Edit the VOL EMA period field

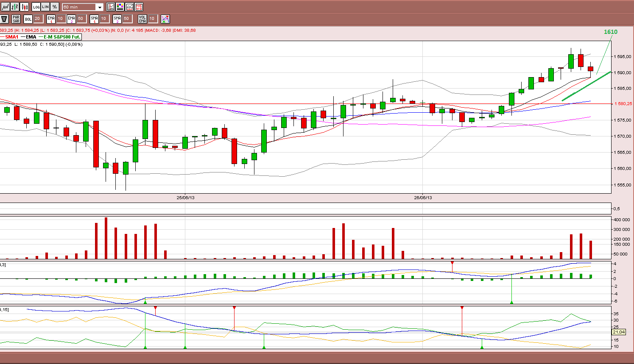click(152, 19)
